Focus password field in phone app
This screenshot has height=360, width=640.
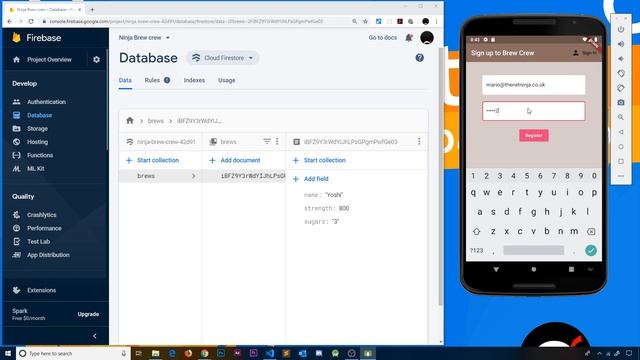[x=533, y=111]
